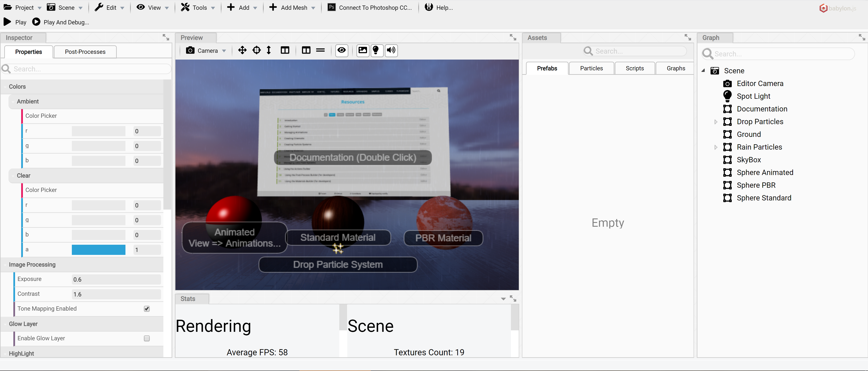Select Spot Light in the graph
This screenshot has height=371, width=868.
753,96
